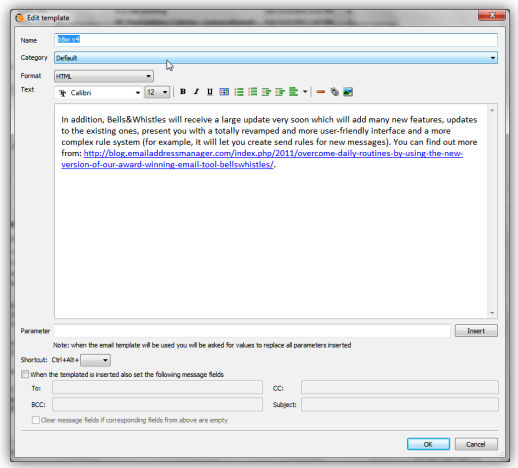Open the Calibri font dropdown
The width and height of the screenshot is (518, 468).
click(99, 93)
